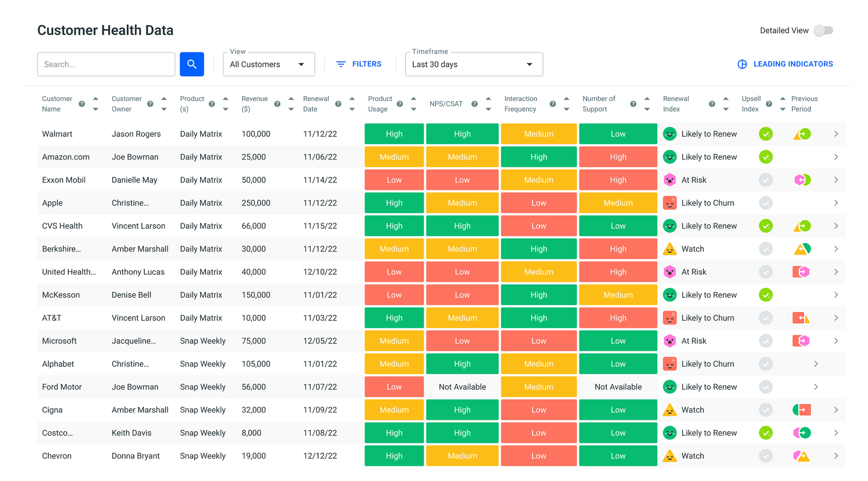Toggle Walmart's green Upsell Index checkmark
868x481 pixels.
pyautogui.click(x=766, y=134)
